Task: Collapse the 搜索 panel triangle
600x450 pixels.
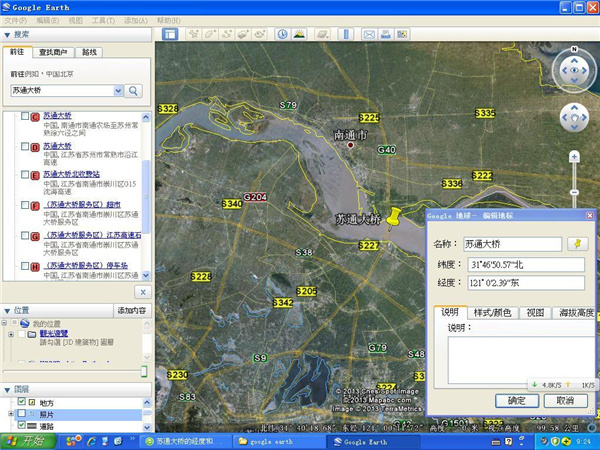Action: (x=7, y=35)
